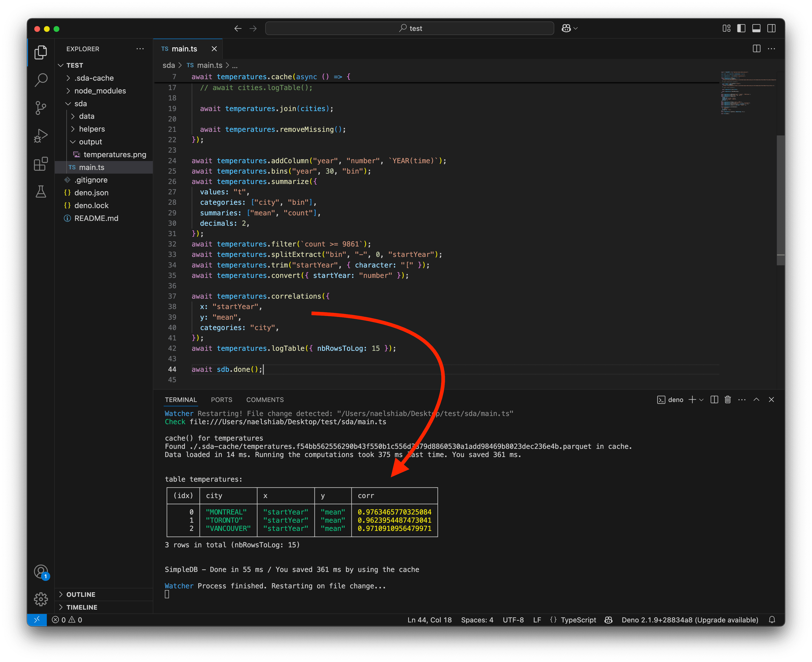Click the command center search field
The image size is (812, 662).
tap(409, 28)
